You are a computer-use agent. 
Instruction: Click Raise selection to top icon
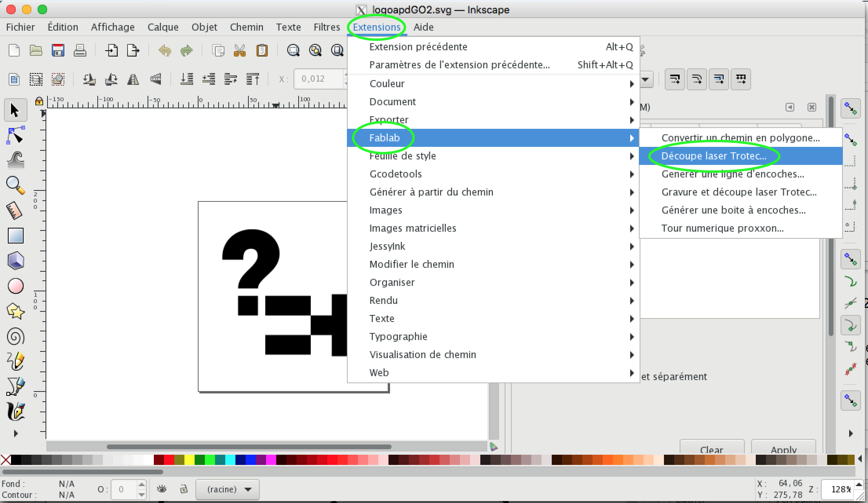point(253,79)
